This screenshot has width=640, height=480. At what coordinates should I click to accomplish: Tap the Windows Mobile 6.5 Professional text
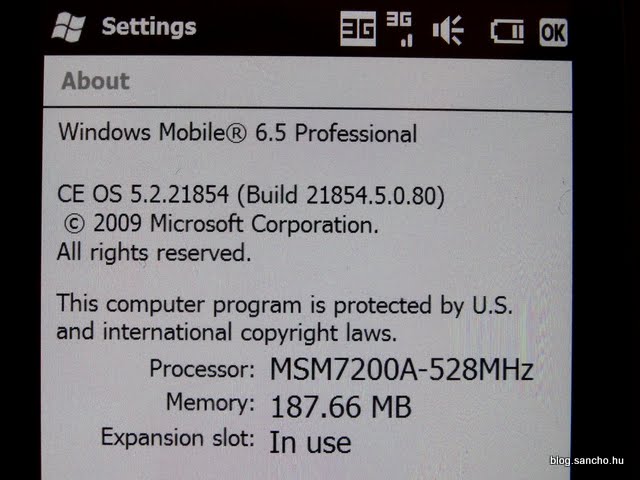(238, 133)
